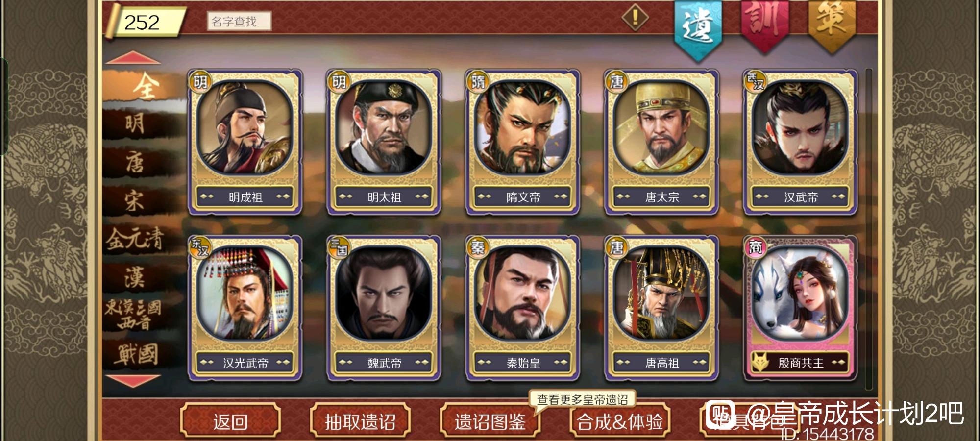Open the exclamation mark info icon
Screen dimensions: 980x441
[635, 18]
